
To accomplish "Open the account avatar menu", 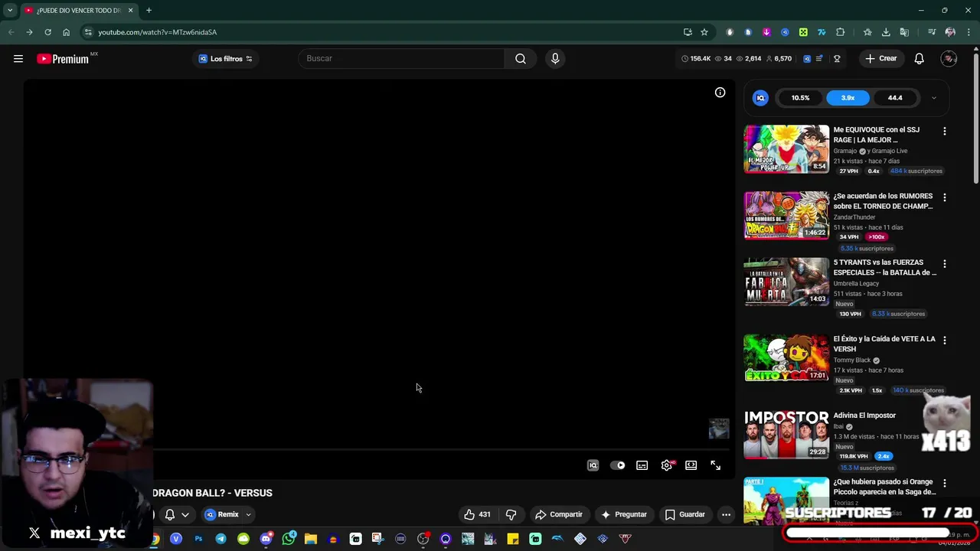I will pos(949,59).
